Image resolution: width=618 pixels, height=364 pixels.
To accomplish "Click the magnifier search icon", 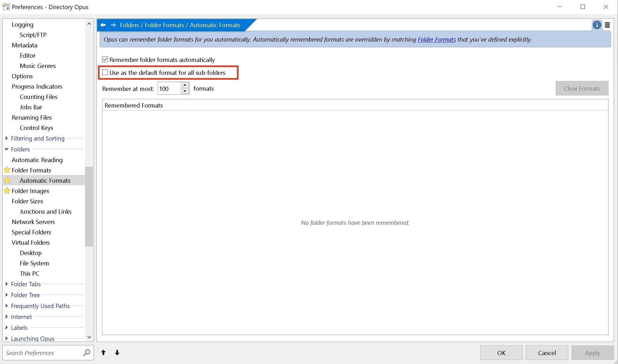I will [x=86, y=353].
